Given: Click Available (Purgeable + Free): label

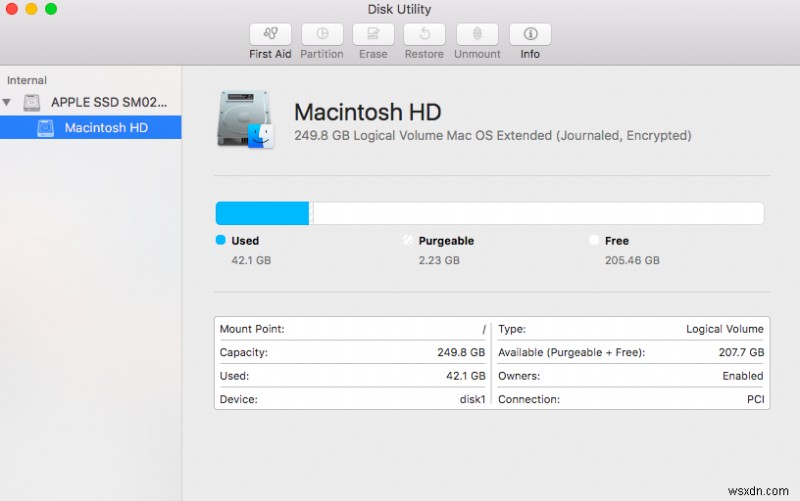Looking at the screenshot, I should pos(571,353).
